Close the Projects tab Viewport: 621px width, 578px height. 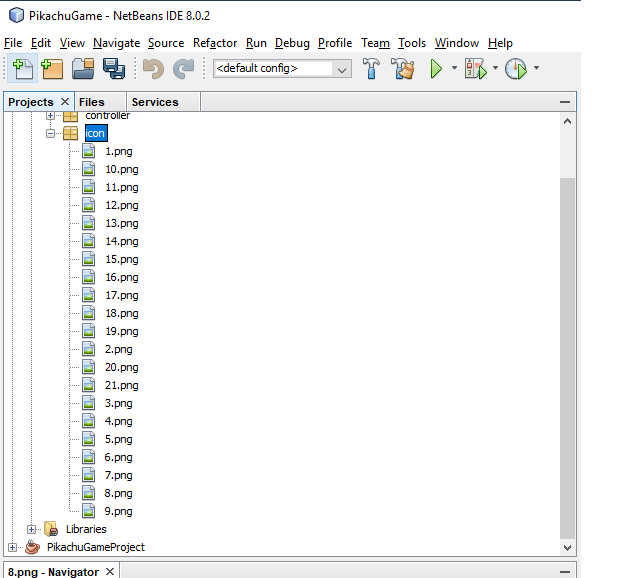(x=65, y=102)
